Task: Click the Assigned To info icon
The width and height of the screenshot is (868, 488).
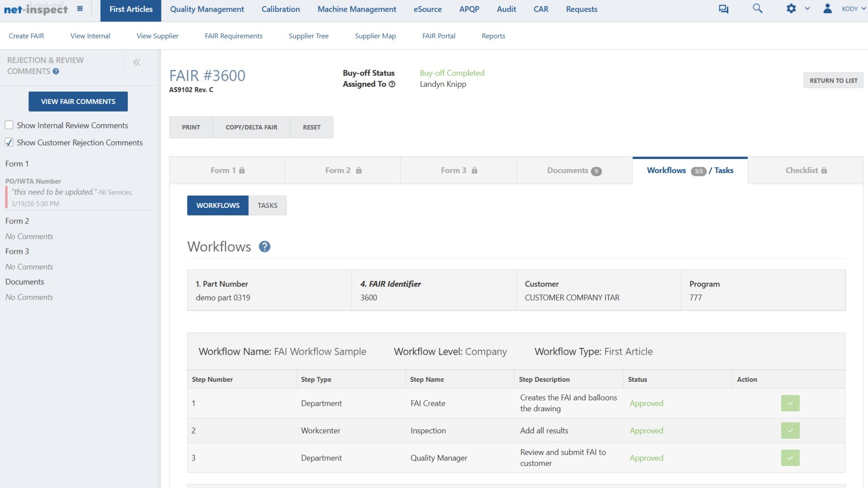Action: coord(392,84)
